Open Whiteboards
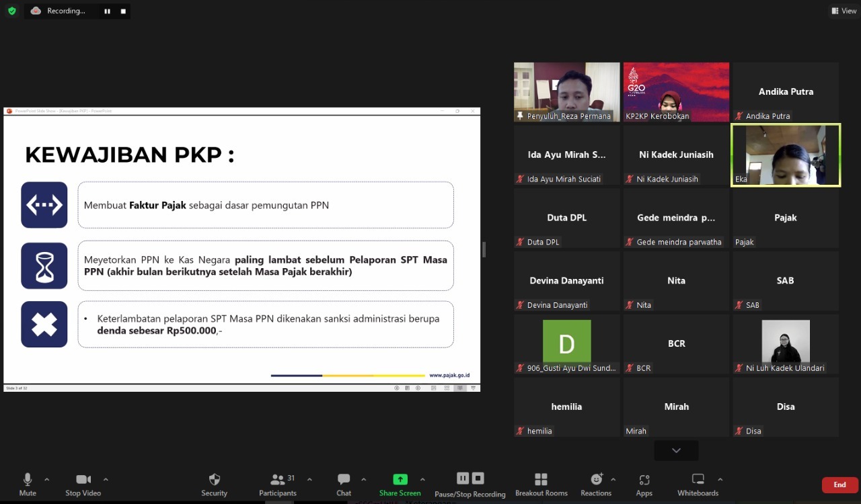 click(698, 485)
